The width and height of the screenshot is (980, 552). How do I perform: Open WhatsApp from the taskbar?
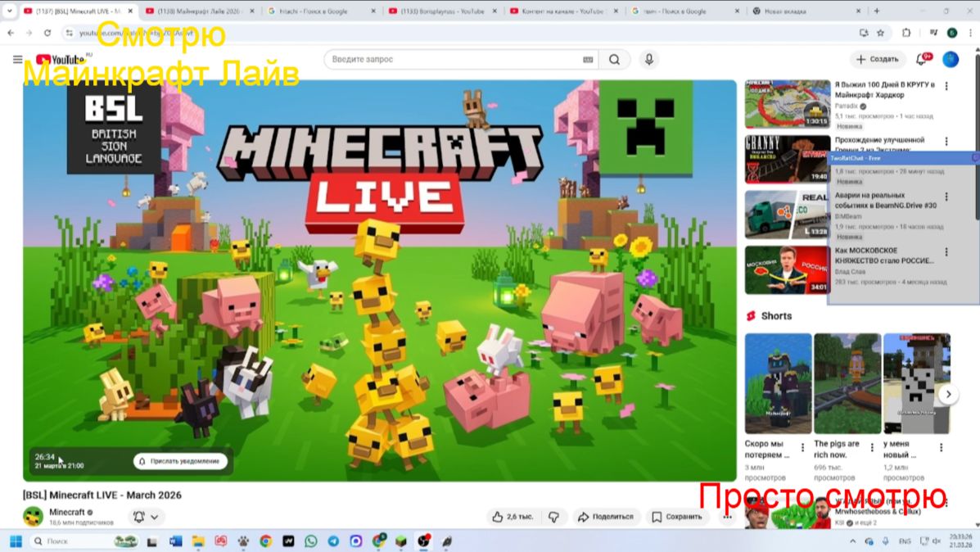(310, 541)
